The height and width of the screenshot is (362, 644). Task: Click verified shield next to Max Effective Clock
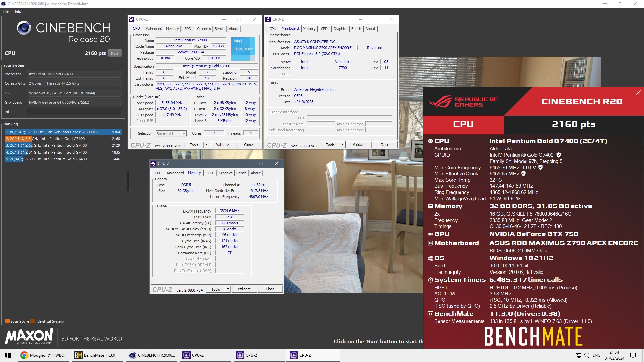tap(523, 174)
